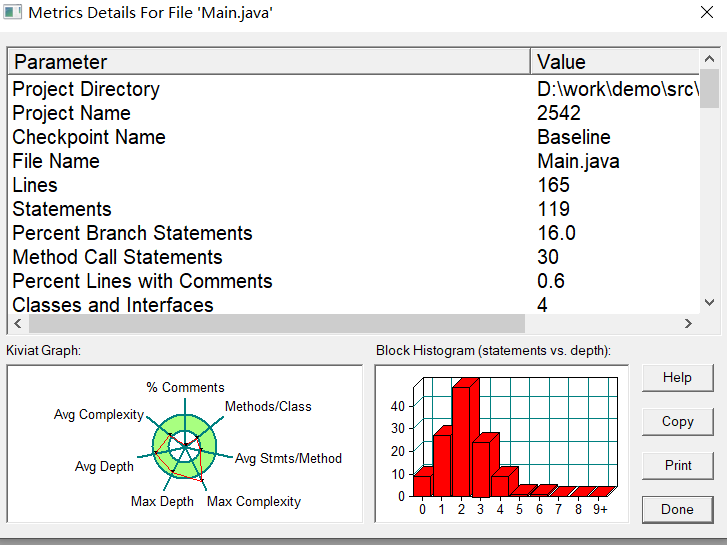Click the window title bar icon
This screenshot has height=545, width=727.
pos(13,12)
